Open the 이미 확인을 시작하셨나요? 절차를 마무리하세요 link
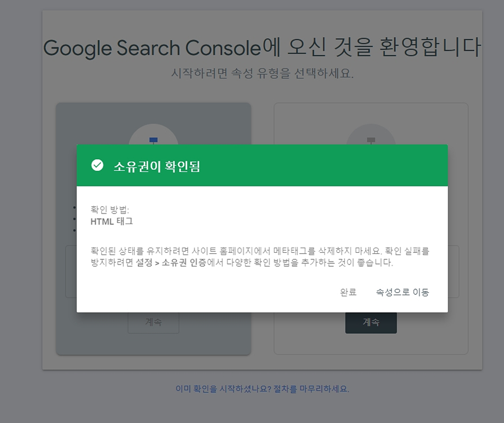The width and height of the screenshot is (504, 423). (x=262, y=389)
